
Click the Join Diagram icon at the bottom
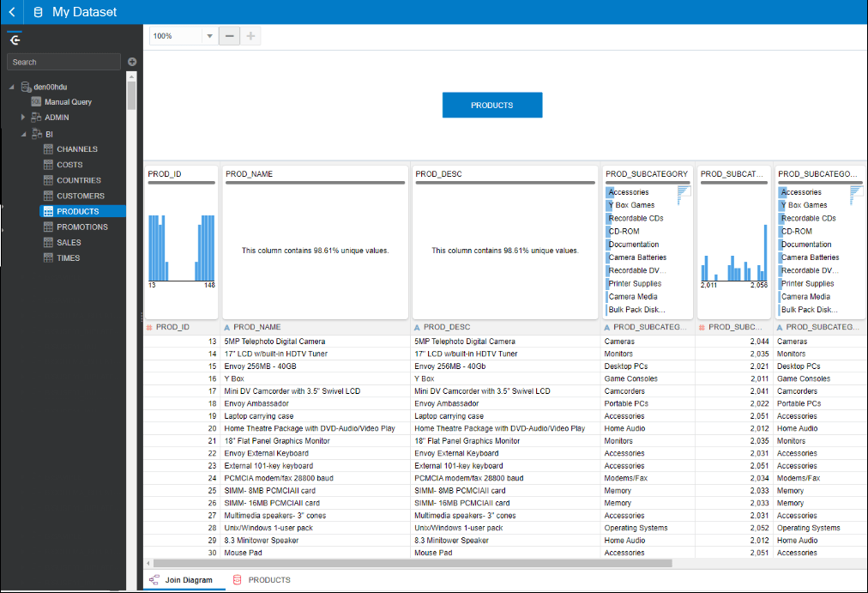pyautogui.click(x=155, y=579)
